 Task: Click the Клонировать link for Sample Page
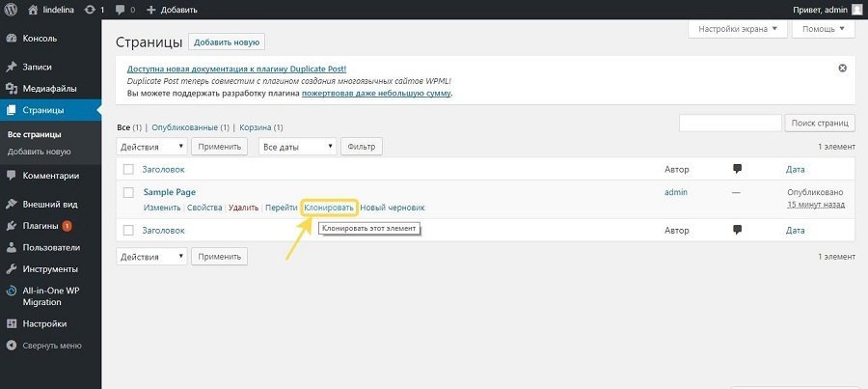coord(329,208)
